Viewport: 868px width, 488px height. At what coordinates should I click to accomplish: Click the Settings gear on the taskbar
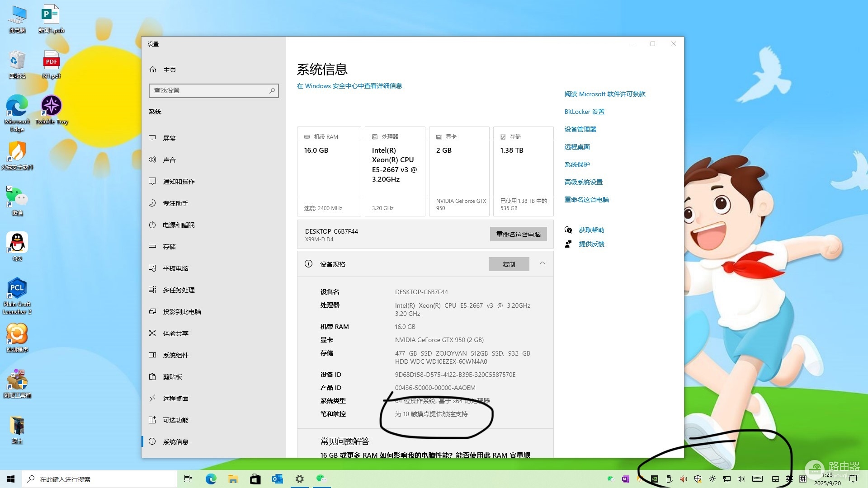(300, 479)
